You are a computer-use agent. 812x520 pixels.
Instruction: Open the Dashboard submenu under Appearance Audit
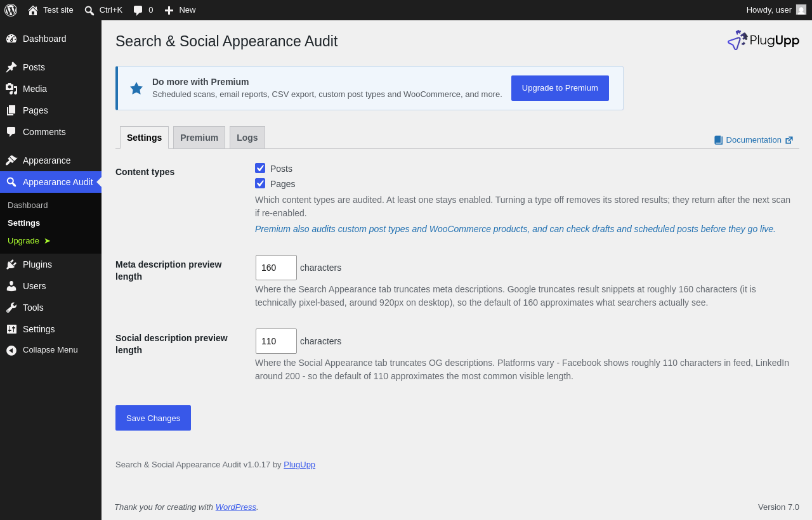coord(28,205)
